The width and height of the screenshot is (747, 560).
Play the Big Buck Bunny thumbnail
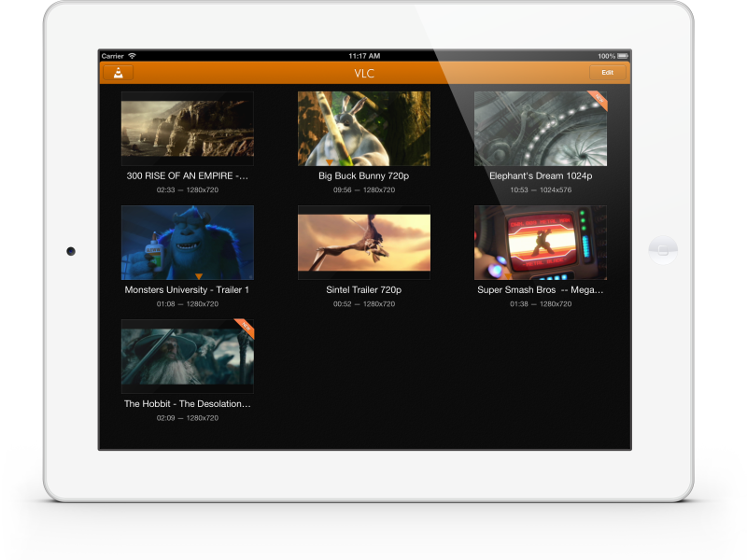[364, 129]
